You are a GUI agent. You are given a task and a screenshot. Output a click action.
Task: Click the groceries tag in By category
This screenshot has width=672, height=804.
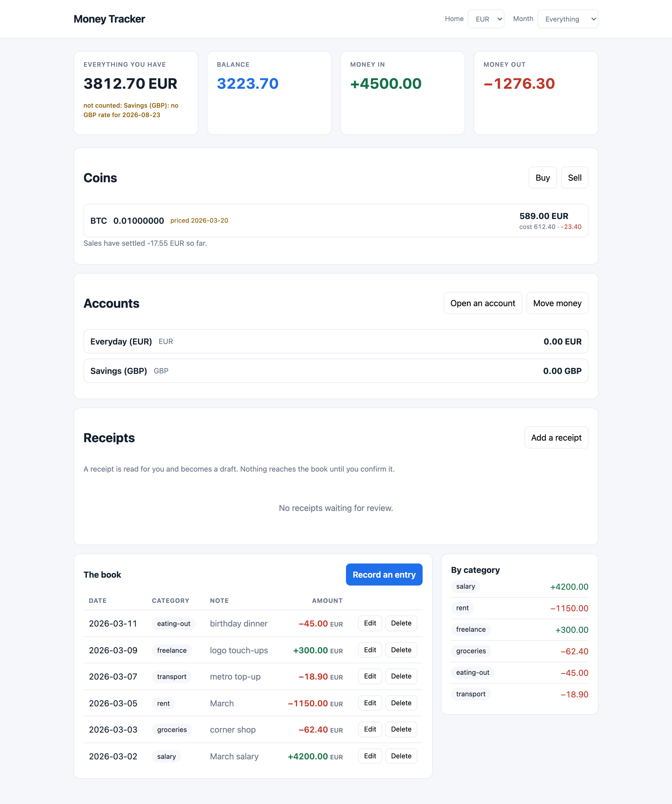click(471, 651)
